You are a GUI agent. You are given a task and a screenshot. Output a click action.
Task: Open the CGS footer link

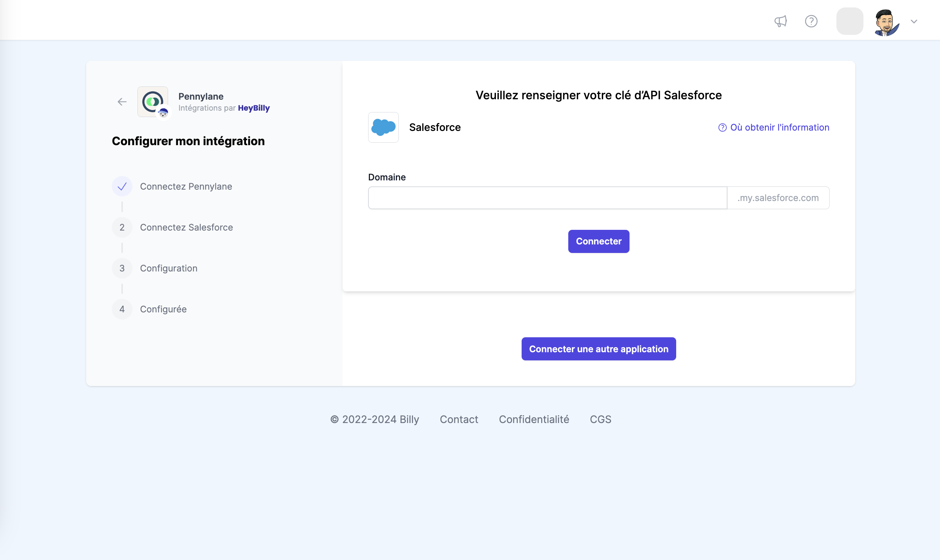coord(600,419)
